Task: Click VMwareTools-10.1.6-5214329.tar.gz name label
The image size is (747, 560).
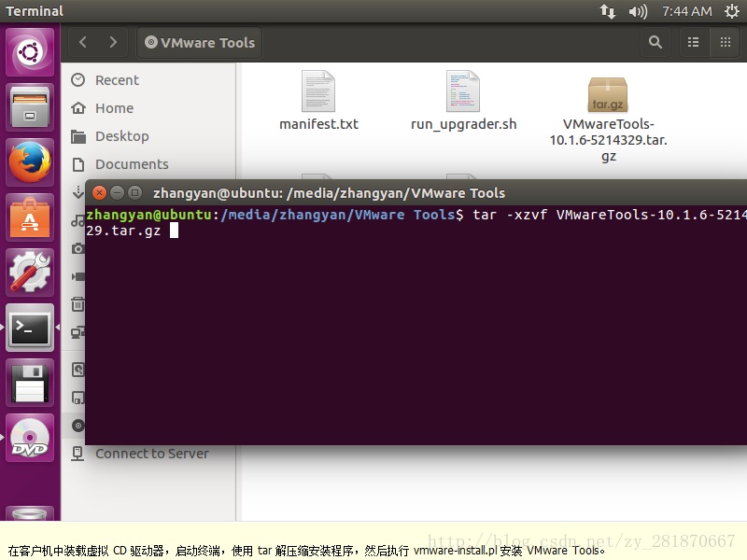Action: click(609, 140)
